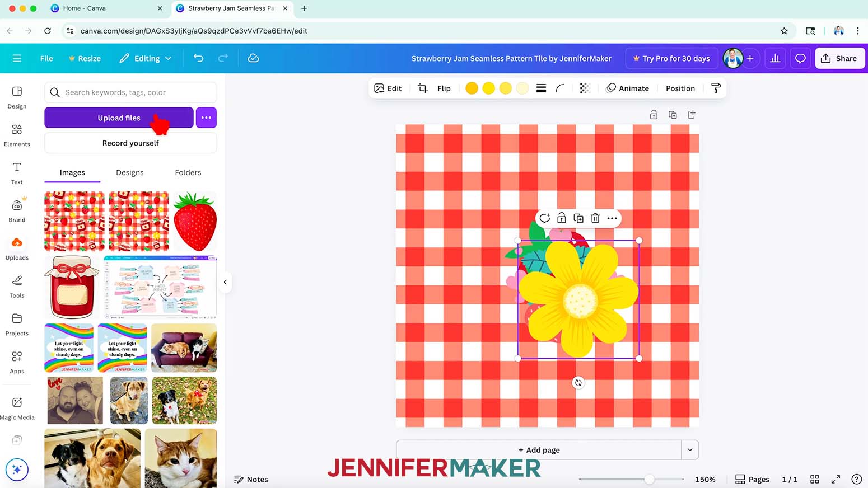Open corner rounding option

[560, 88]
